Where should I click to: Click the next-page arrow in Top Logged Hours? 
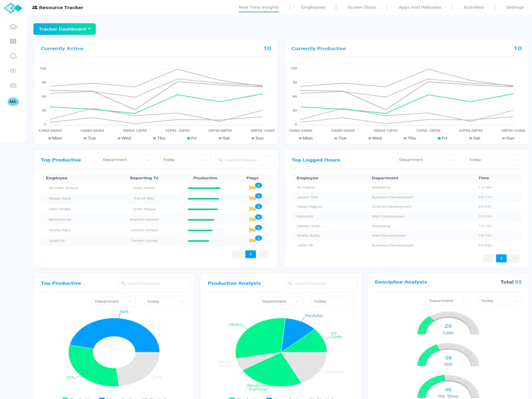coord(514,257)
